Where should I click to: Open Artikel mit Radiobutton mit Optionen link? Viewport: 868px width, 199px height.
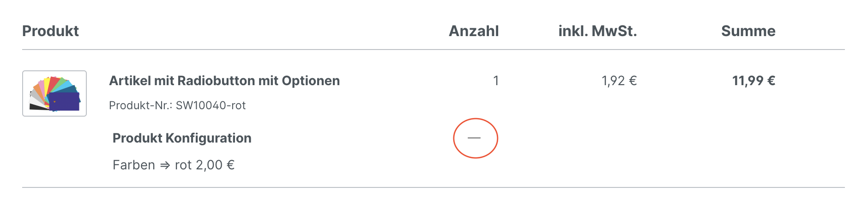[x=224, y=81]
